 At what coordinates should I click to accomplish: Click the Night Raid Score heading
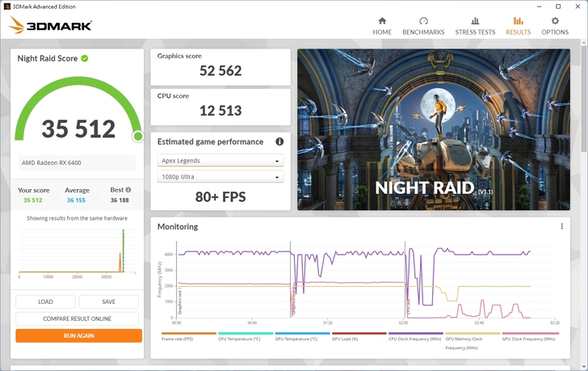click(x=47, y=58)
